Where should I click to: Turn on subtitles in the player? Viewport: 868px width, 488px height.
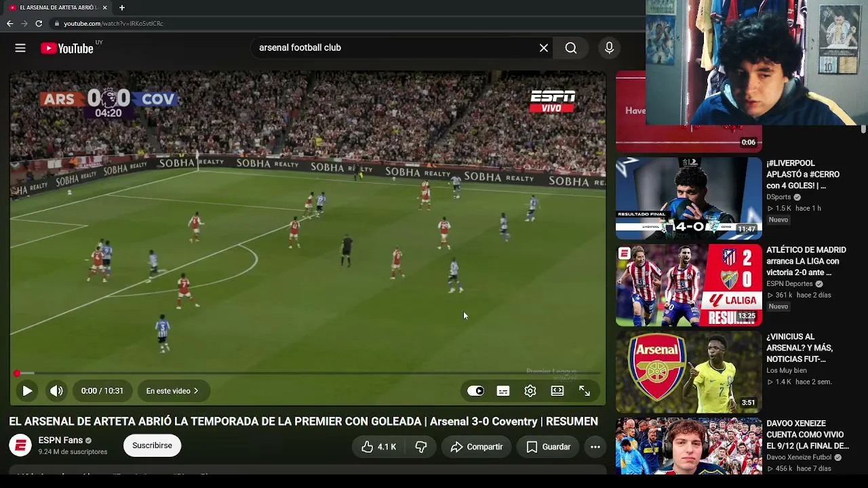pyautogui.click(x=503, y=391)
